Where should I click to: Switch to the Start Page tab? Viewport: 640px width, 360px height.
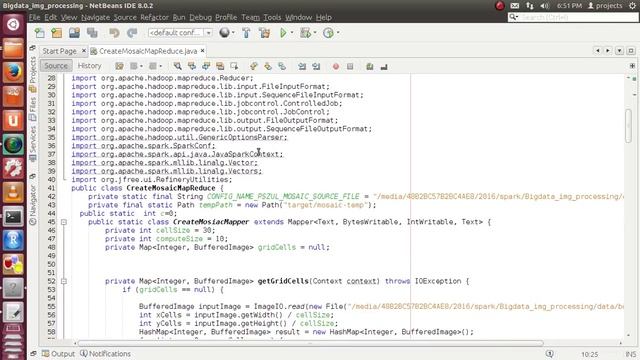point(60,51)
